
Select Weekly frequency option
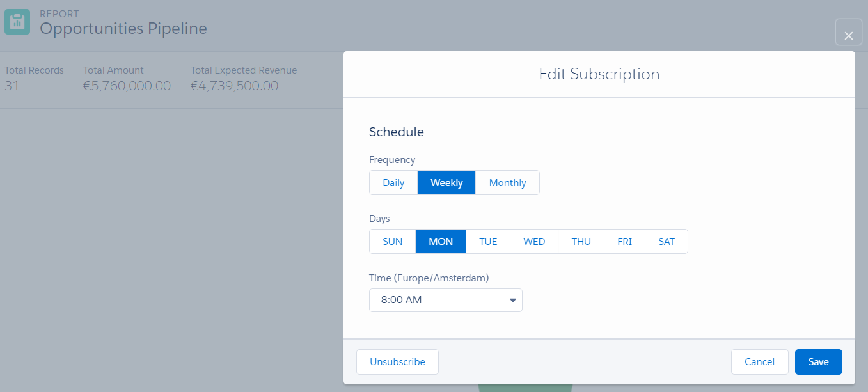point(446,183)
